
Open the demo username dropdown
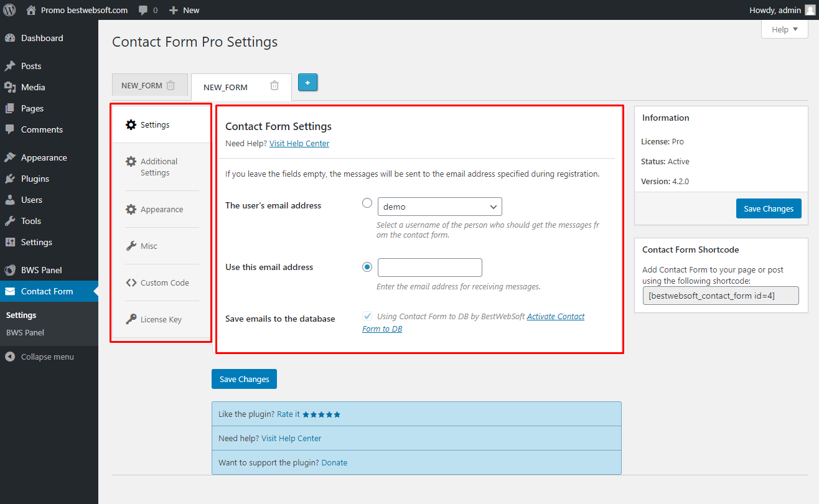coord(440,207)
